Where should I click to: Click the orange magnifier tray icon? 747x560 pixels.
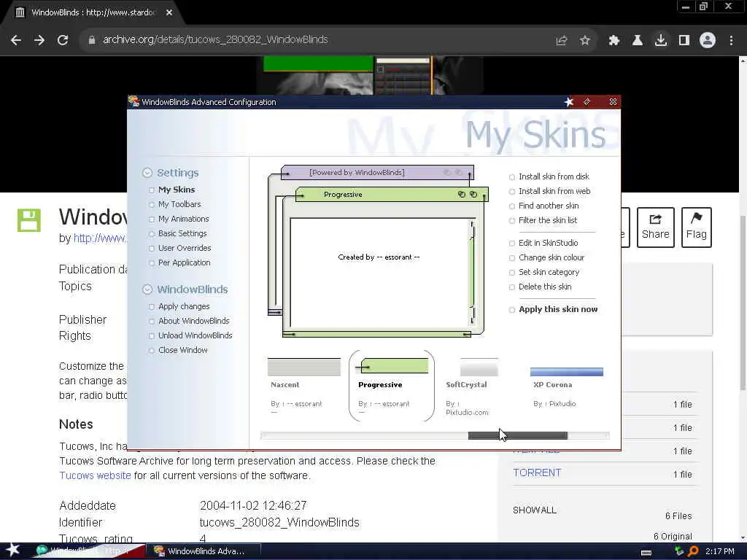[x=693, y=551]
